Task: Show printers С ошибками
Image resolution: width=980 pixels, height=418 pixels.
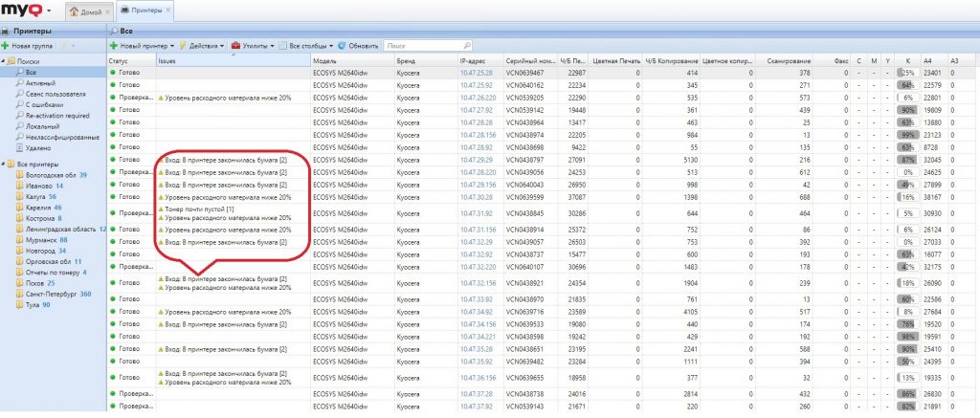Action: 44,105
